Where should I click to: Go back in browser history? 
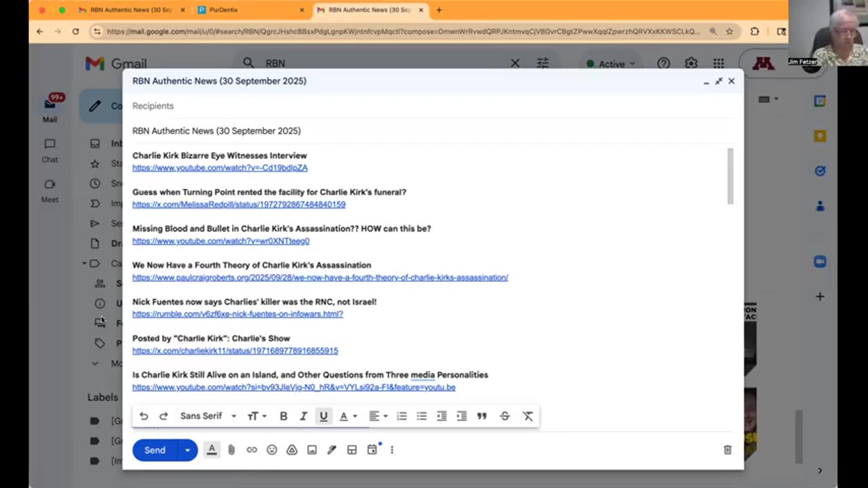(x=40, y=31)
